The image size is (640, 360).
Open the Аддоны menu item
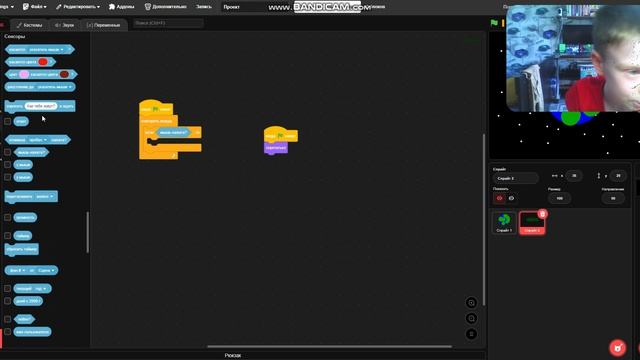(x=121, y=7)
